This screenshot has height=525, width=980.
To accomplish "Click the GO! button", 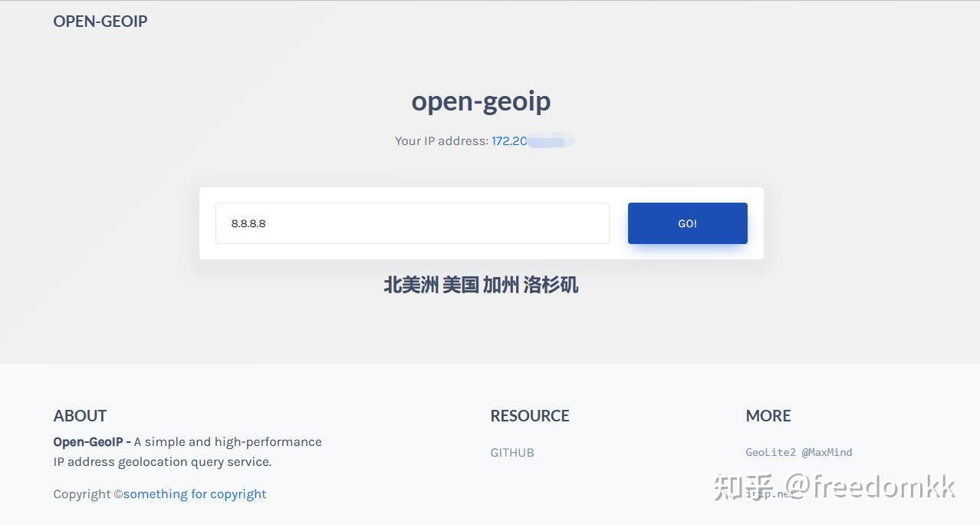I will coord(686,223).
